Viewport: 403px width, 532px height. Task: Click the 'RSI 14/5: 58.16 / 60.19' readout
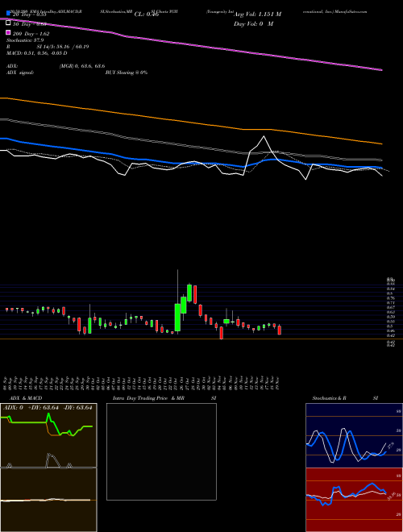[48, 47]
